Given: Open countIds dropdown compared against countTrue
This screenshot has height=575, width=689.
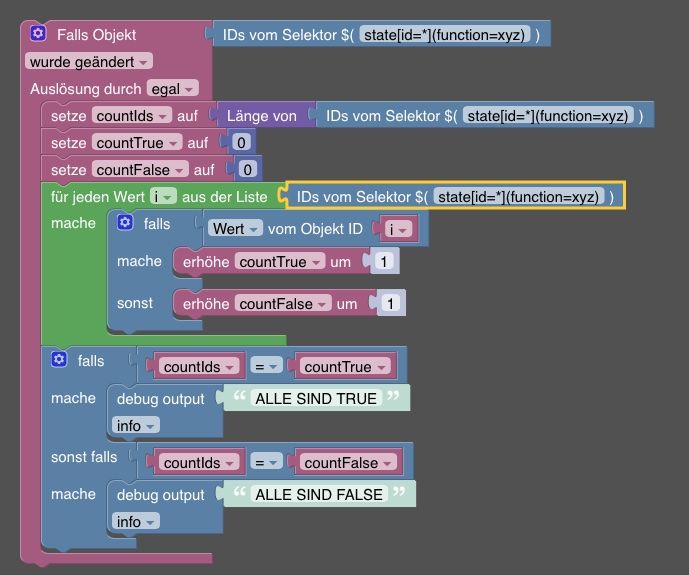Looking at the screenshot, I should pos(199,366).
